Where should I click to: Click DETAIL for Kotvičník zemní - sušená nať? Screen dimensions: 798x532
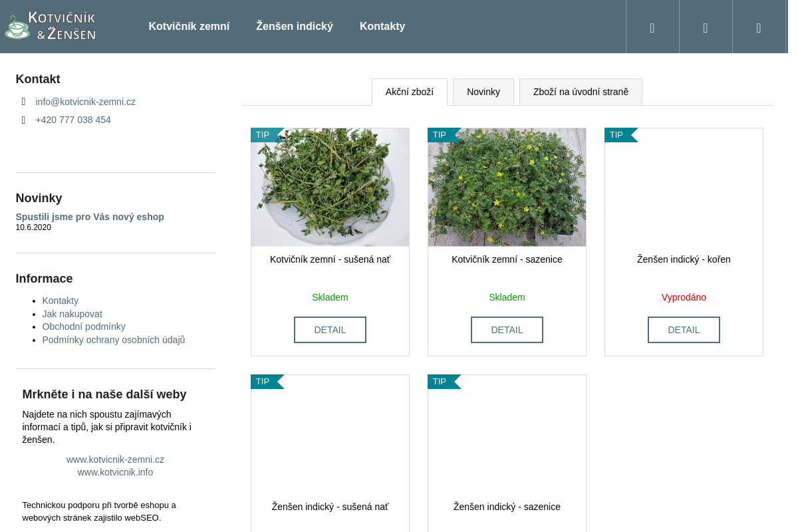330,330
